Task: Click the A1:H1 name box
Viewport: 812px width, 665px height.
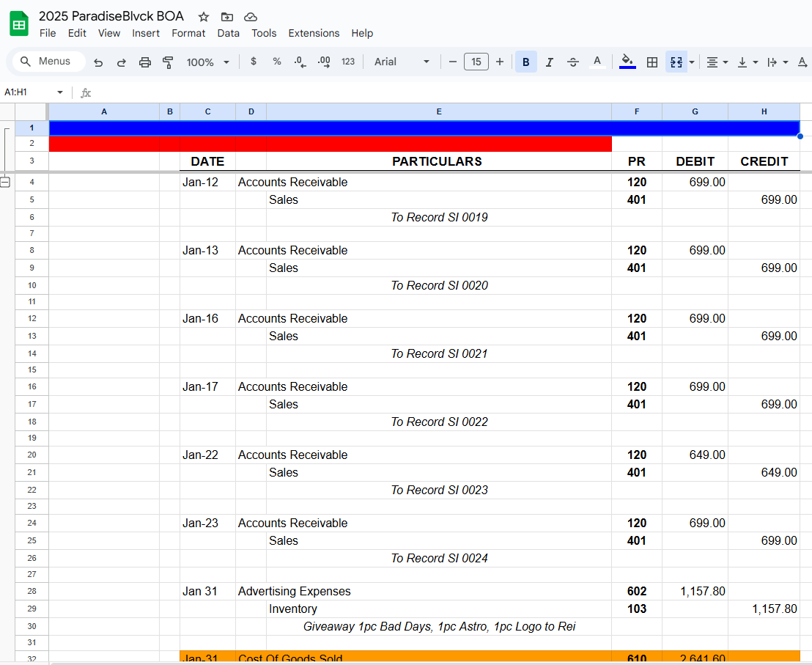Action: point(29,92)
